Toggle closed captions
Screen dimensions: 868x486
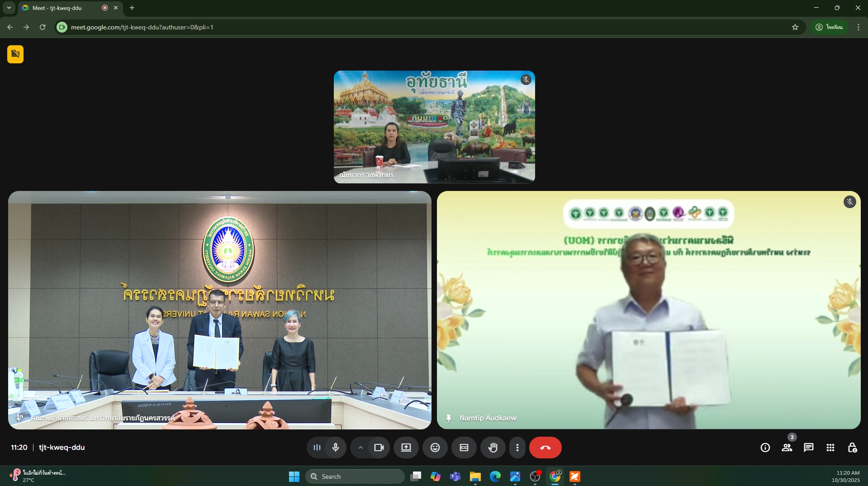(x=464, y=448)
